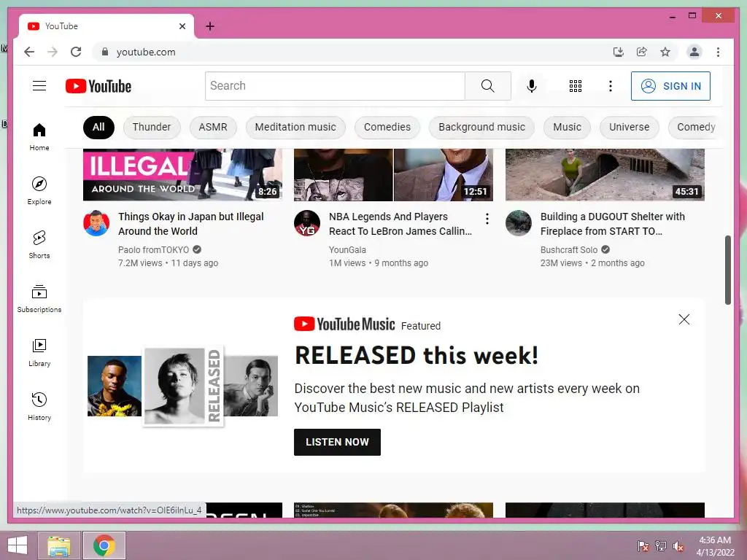Click Chrome icon in taskbar

point(104,545)
